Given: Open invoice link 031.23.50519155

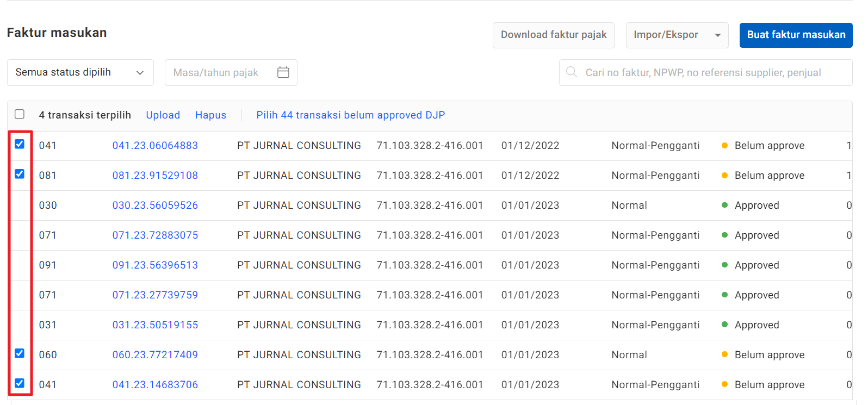Looking at the screenshot, I should coord(155,325).
